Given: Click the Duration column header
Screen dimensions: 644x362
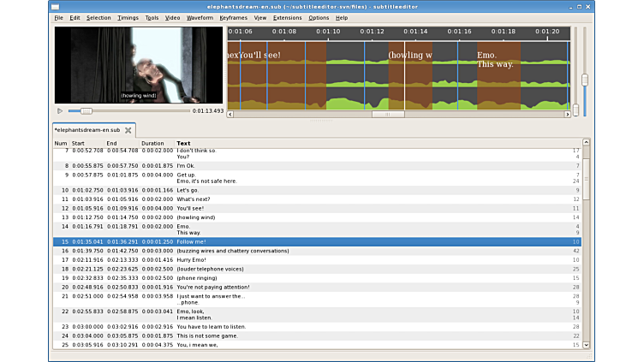Looking at the screenshot, I should pos(152,143).
